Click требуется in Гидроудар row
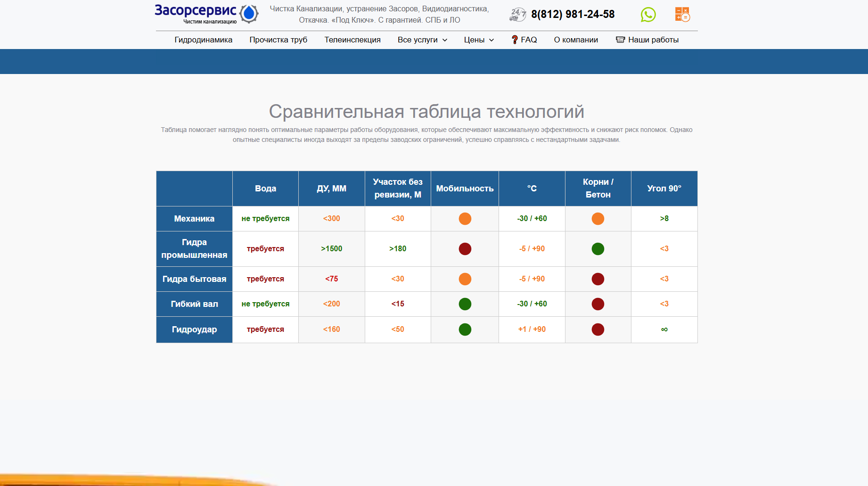Viewport: 868px width, 486px height. [x=265, y=329]
